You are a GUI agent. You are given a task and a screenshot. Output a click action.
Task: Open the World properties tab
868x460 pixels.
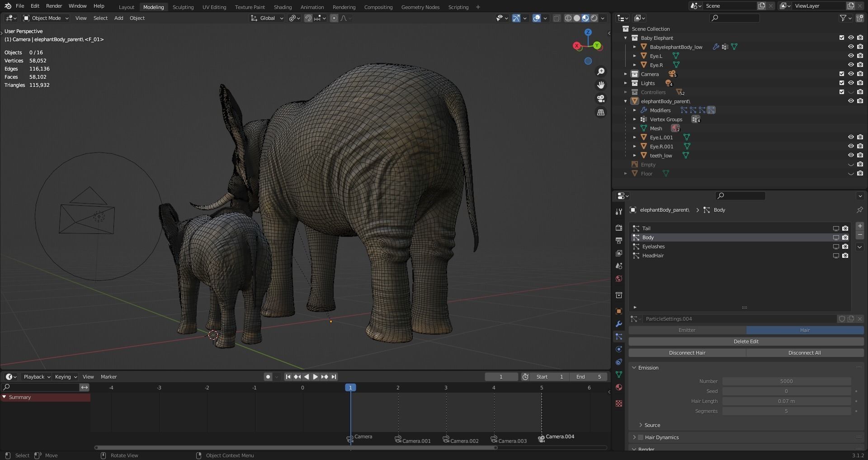[x=619, y=278]
